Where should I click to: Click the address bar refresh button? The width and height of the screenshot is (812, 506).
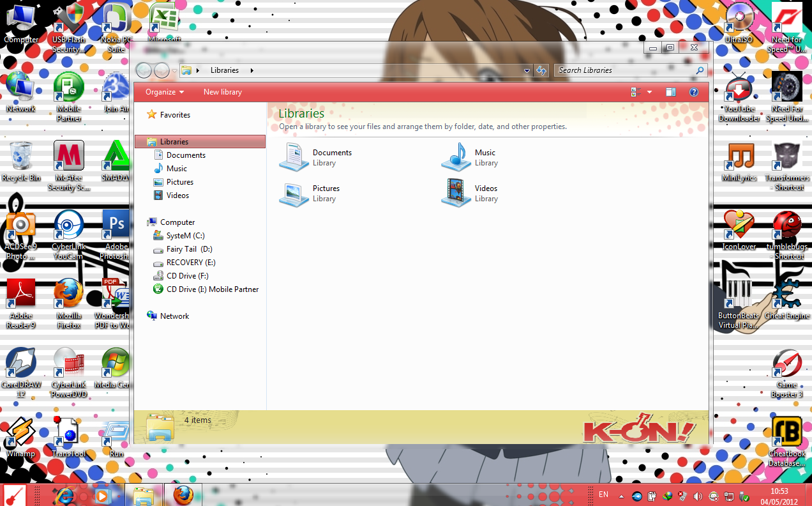click(541, 70)
